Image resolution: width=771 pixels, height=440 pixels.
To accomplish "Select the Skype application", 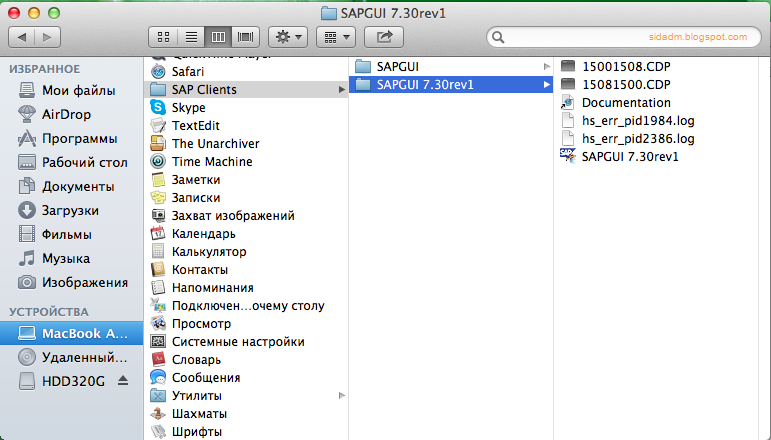I will point(246,108).
